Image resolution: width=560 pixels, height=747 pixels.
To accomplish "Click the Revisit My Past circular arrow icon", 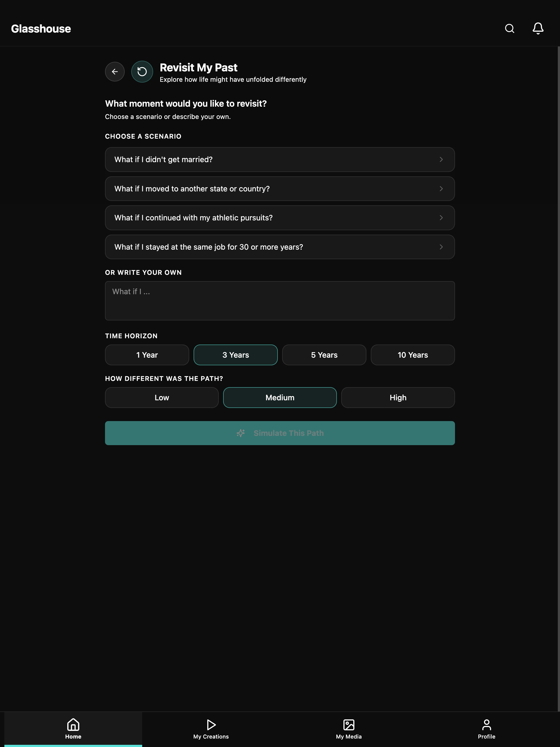I will coord(142,72).
